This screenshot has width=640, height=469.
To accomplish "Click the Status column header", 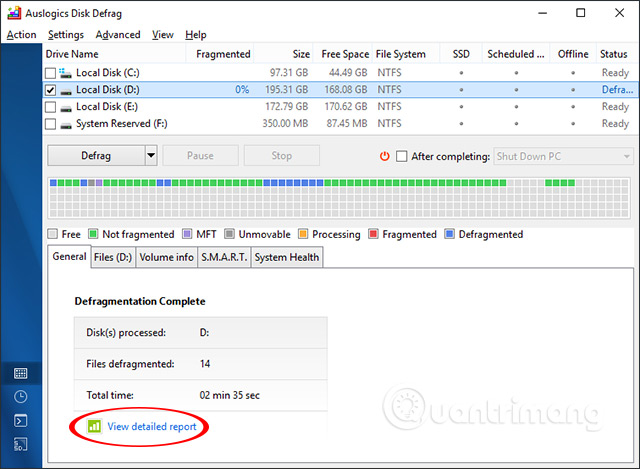I will [617, 54].
